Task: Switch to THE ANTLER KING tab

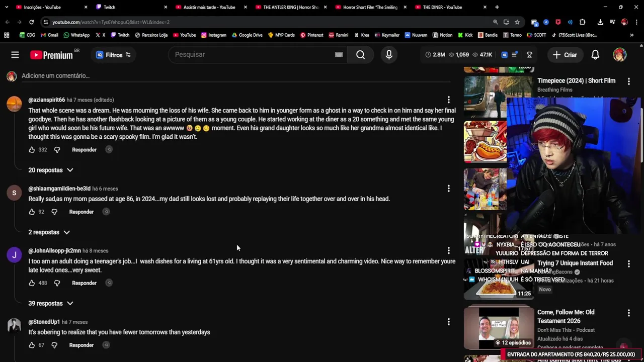Action: pos(291,7)
